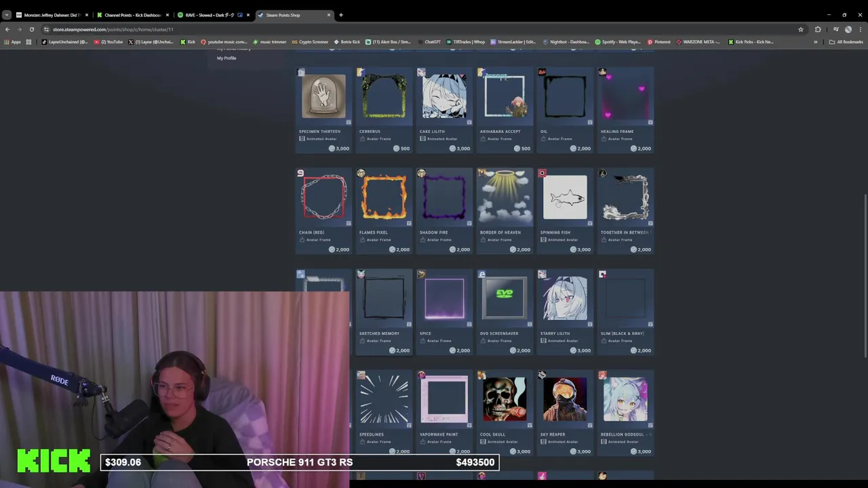Open the Kick bookmark

point(188,42)
